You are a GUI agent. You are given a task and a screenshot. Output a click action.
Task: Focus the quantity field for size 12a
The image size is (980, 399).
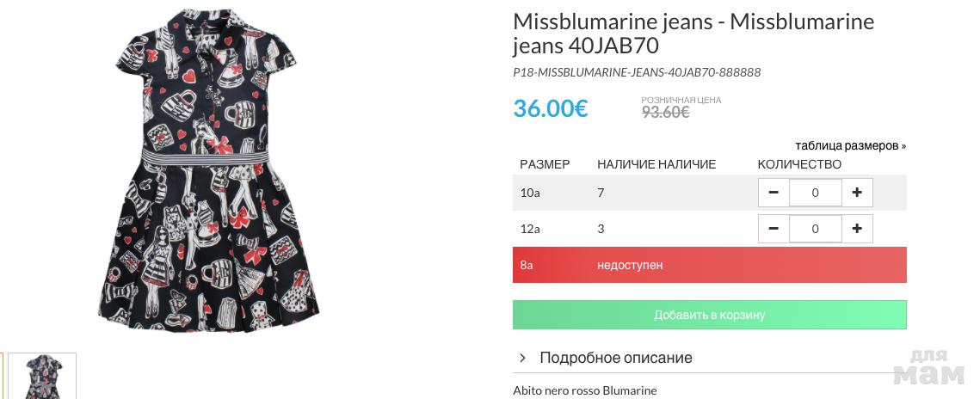(815, 229)
